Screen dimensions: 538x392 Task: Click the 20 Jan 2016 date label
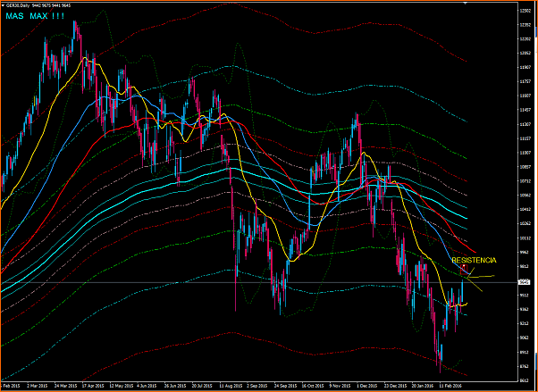click(x=423, y=385)
